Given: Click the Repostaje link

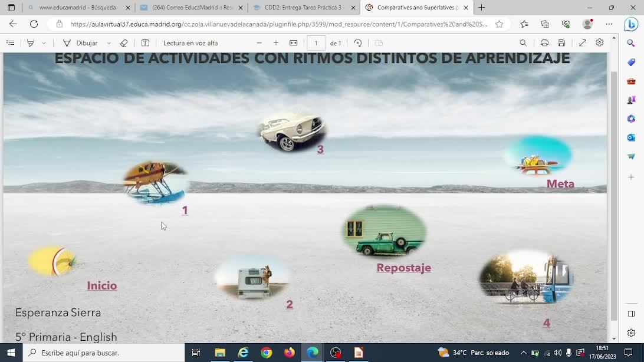Looking at the screenshot, I should 403,268.
